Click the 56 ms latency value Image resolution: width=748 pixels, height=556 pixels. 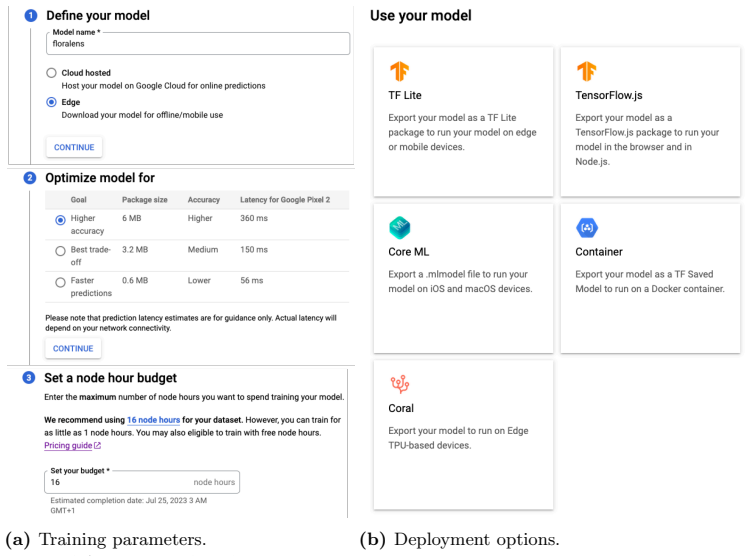point(251,280)
